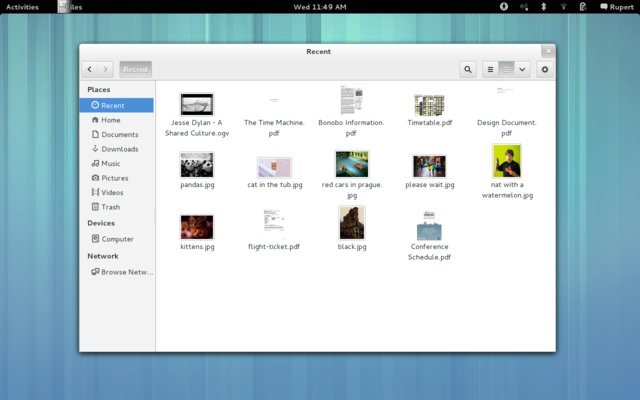Image resolution: width=640 pixels, height=400 pixels.
Task: Expand the view options dropdown arrow
Action: (x=522, y=69)
